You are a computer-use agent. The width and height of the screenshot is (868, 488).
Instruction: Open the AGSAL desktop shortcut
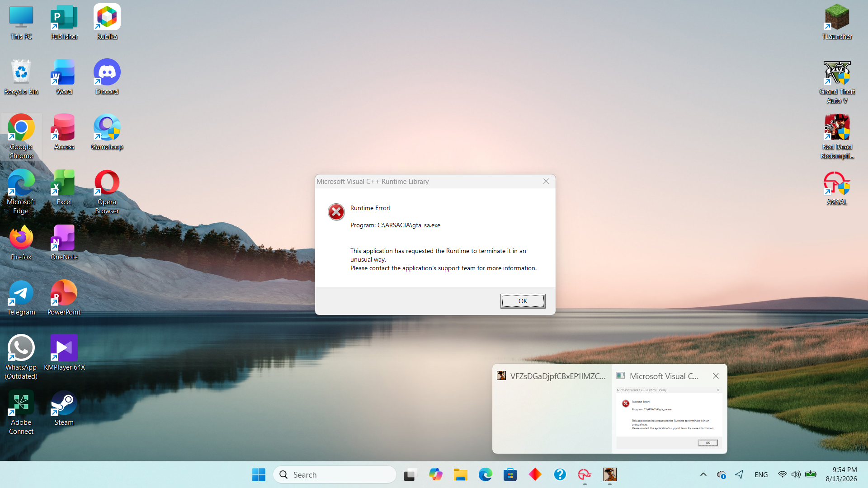coord(837,188)
